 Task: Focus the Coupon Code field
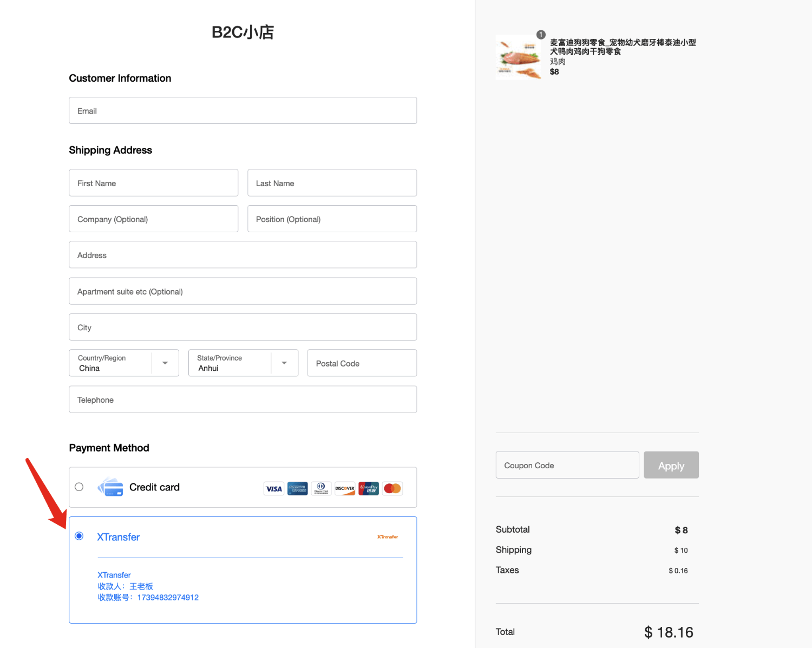tap(567, 466)
